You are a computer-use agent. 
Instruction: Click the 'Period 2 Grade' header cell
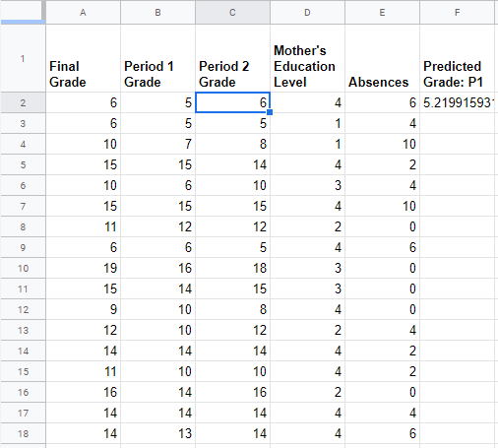pos(232,58)
